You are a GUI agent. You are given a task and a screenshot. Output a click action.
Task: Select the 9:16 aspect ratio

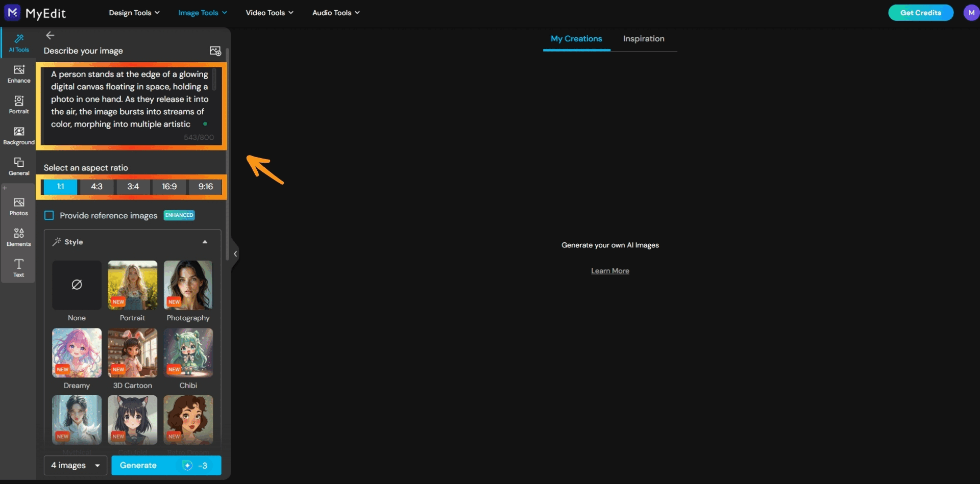[x=206, y=187]
